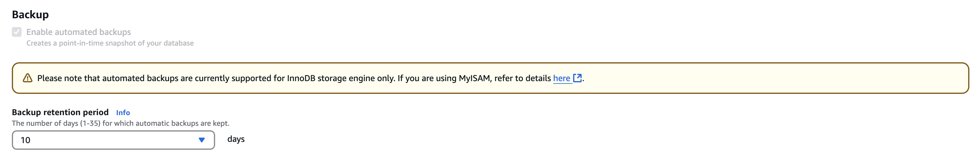The image size is (980, 161).
Task: Open the Info link beside Backup retention period
Action: pyautogui.click(x=123, y=113)
